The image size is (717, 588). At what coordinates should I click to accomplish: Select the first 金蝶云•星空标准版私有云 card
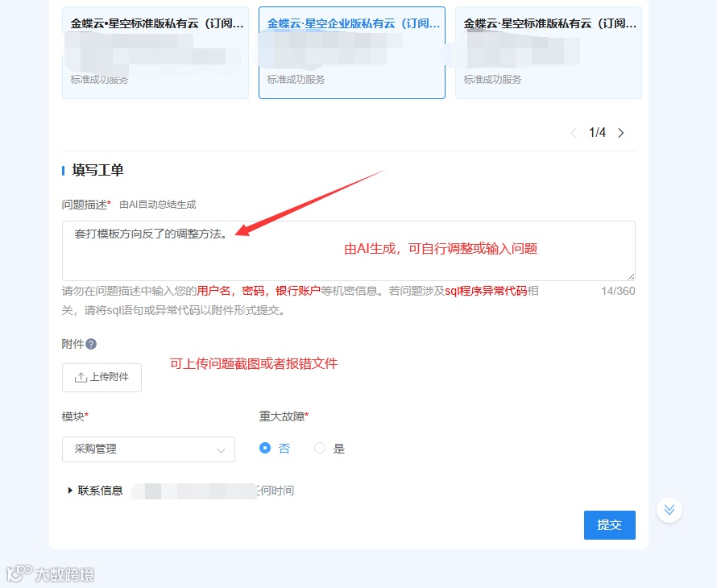155,52
